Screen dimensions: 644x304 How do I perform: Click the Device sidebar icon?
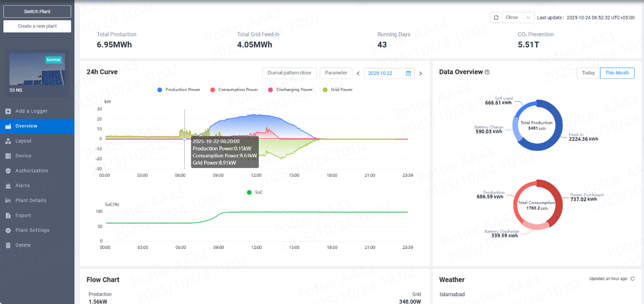[x=8, y=156]
